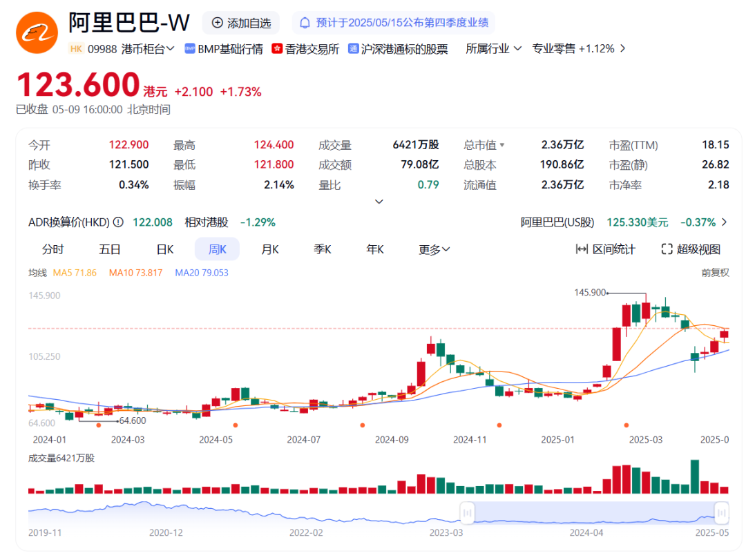Expand the 所属行业 dropdown
Screen dimensions: 746x560
[493, 48]
